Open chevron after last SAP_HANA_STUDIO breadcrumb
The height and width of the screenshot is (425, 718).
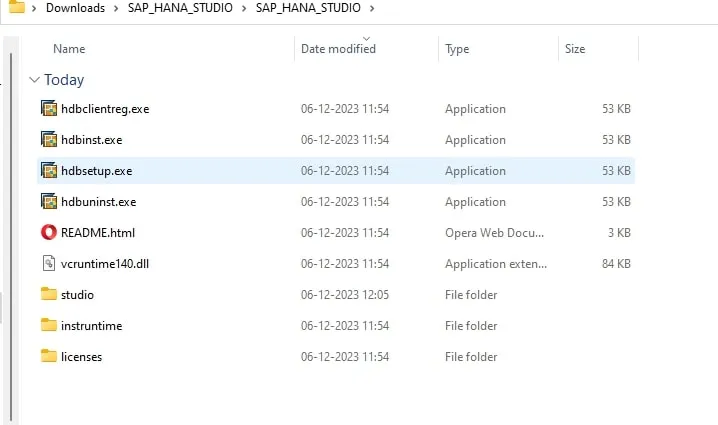(x=372, y=8)
